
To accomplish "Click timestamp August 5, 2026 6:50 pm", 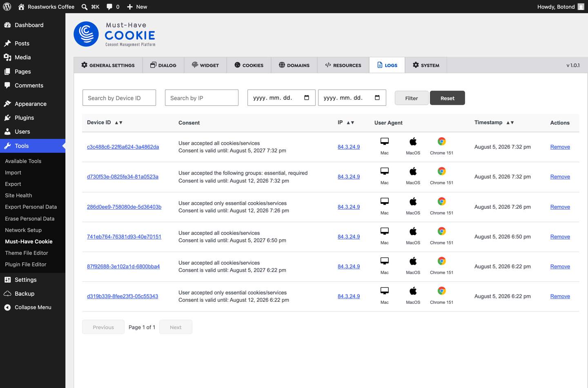I will (x=503, y=237).
